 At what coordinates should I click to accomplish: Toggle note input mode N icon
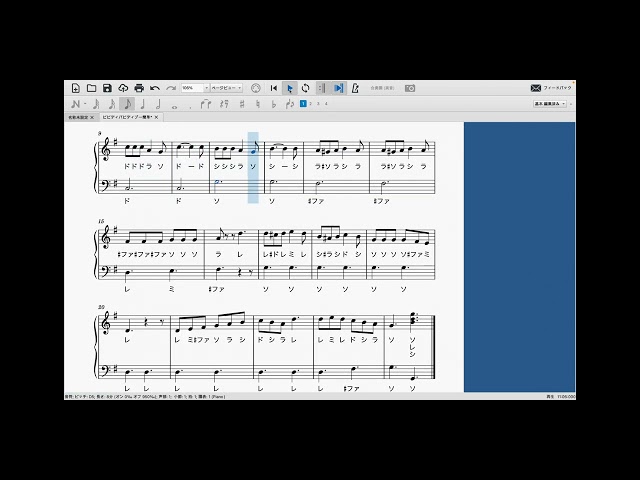point(75,104)
